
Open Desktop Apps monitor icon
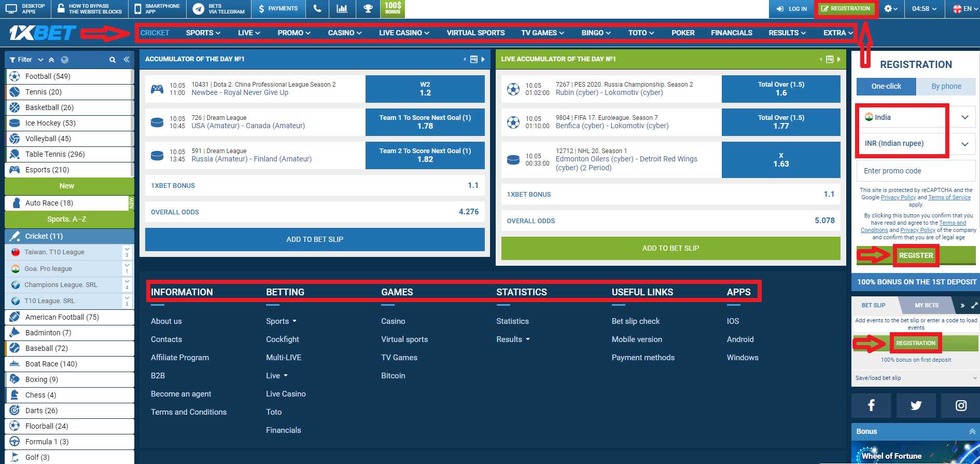[x=11, y=9]
